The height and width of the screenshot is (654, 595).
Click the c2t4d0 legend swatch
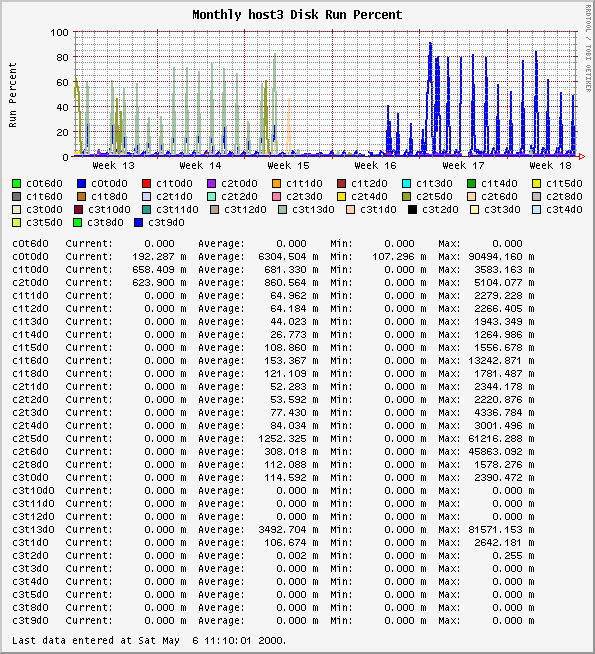341,196
